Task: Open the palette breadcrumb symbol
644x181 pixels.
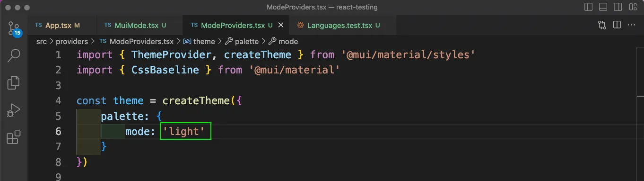Action: 243,41
